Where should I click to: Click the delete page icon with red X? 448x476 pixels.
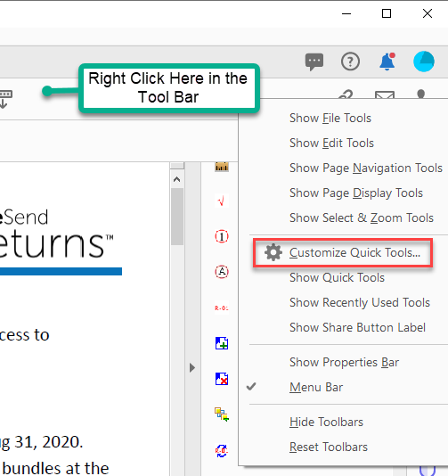222,379
